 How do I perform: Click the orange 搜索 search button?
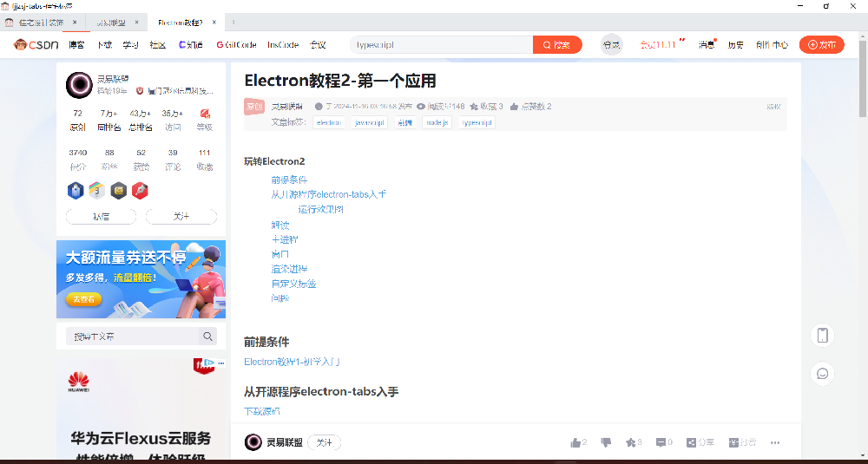tap(557, 45)
